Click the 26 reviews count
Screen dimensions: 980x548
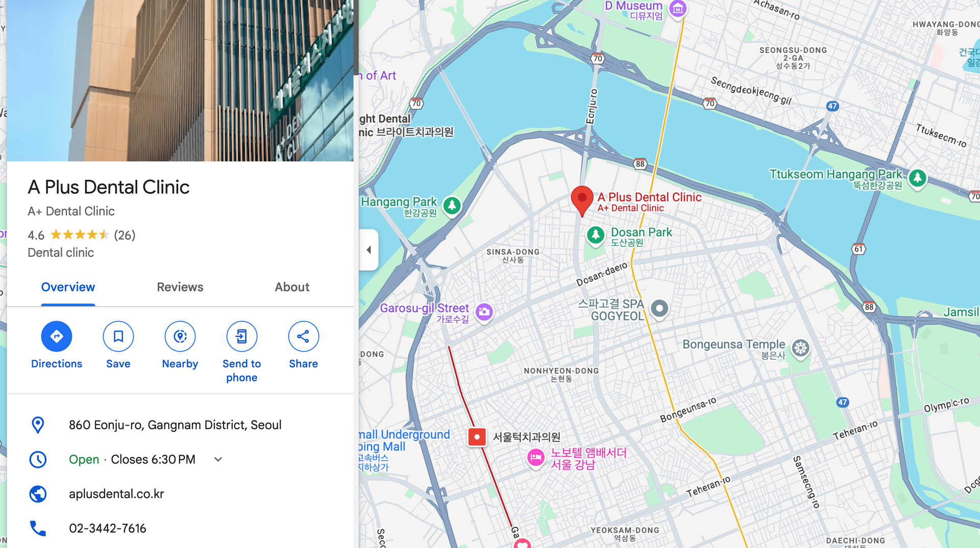[125, 235]
